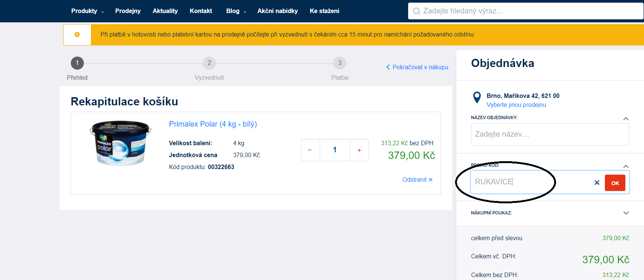Confirm promo code with OK button
644x280 pixels.
615,183
